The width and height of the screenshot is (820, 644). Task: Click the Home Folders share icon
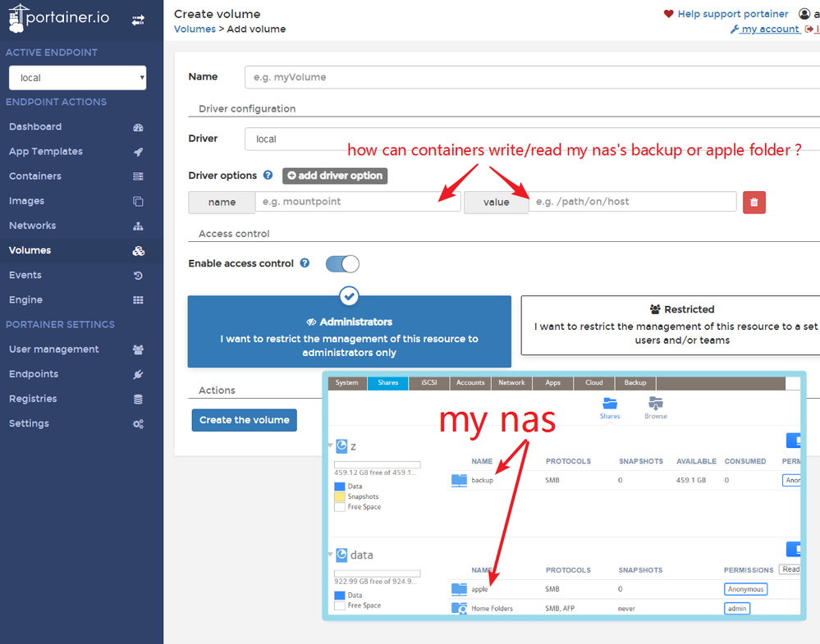coord(459,609)
